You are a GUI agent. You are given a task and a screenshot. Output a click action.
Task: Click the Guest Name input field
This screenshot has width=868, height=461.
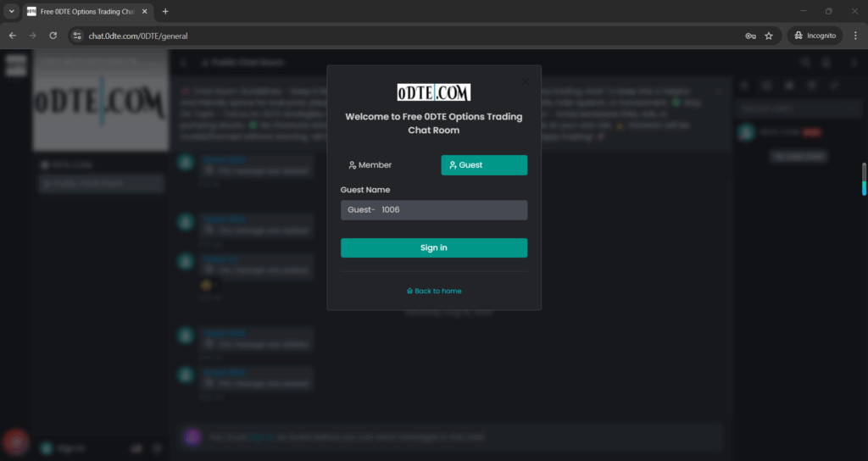[434, 210]
